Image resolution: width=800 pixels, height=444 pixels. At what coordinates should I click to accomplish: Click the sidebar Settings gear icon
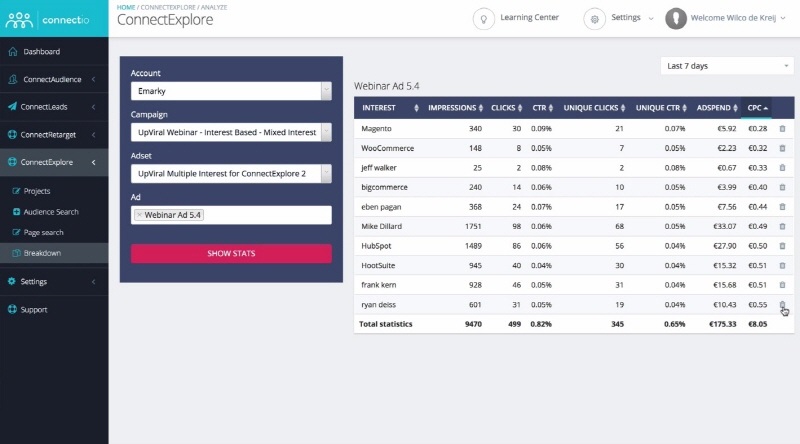click(12, 282)
